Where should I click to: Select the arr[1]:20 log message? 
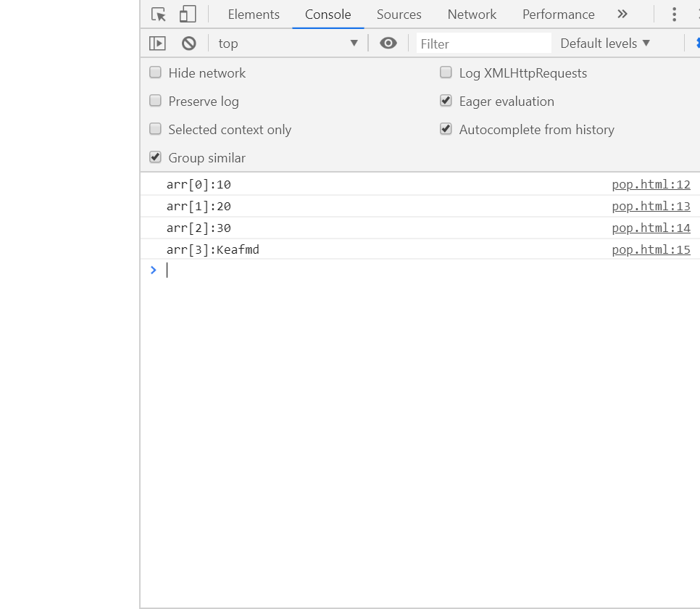[199, 207]
